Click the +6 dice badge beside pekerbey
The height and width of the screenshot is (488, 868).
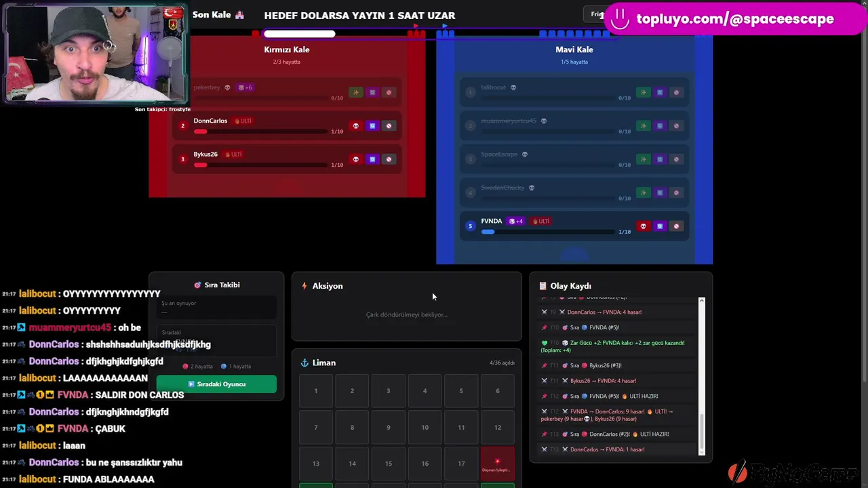pyautogui.click(x=245, y=87)
